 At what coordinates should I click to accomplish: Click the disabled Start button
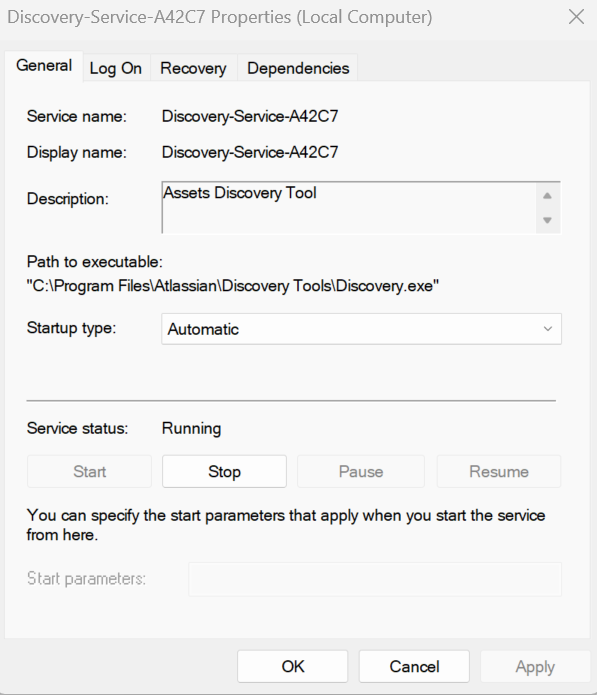(x=90, y=472)
